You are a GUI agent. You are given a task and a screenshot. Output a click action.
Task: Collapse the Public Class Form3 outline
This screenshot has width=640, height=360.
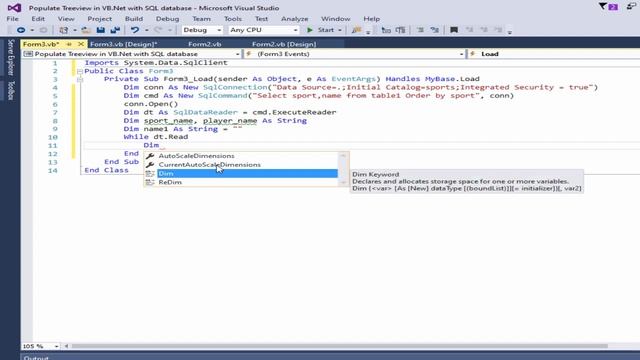80,71
